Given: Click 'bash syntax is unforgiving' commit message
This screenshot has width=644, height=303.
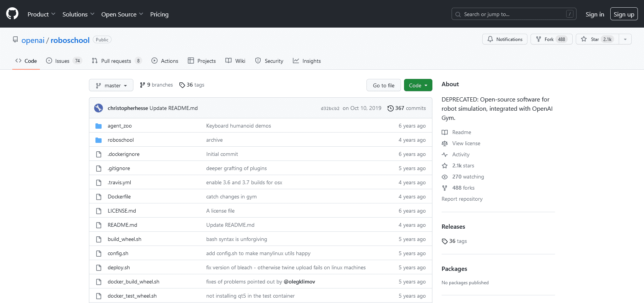Looking at the screenshot, I should [x=237, y=239].
